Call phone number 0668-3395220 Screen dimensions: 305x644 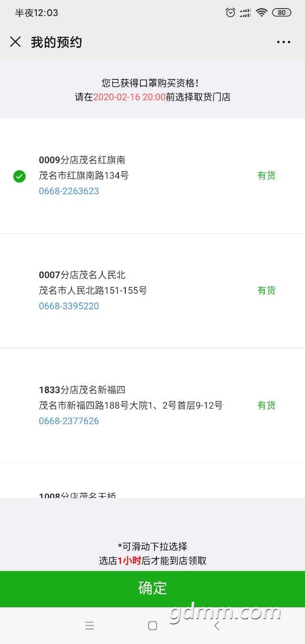(69, 306)
